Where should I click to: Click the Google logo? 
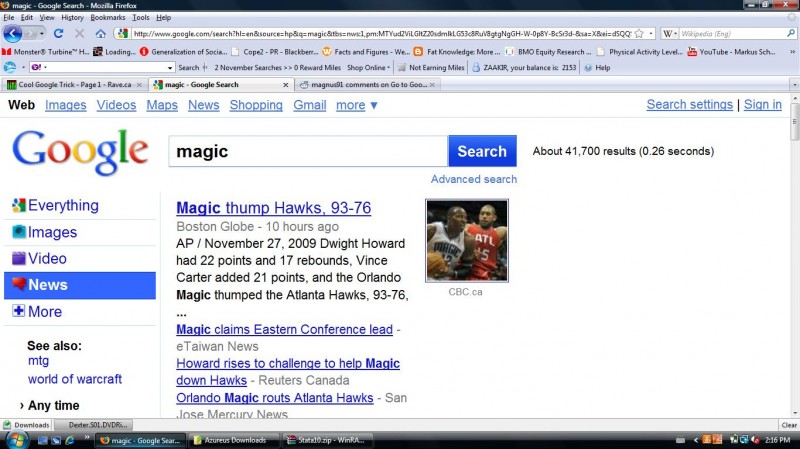(x=80, y=152)
